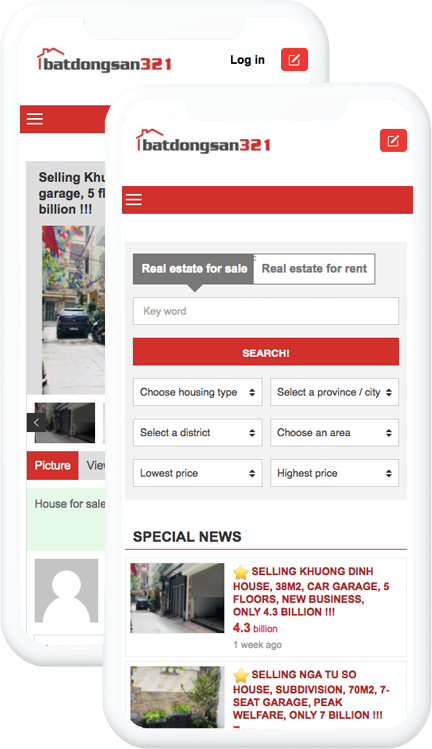Click the Log in link
The height and width of the screenshot is (749, 432).
click(248, 60)
